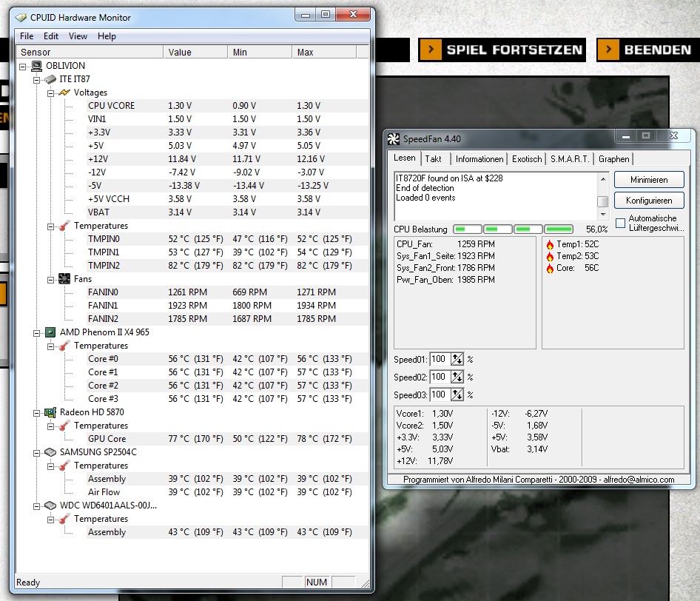Click arrow icon on BEENDEN button
The image size is (700, 601).
pyautogui.click(x=608, y=50)
